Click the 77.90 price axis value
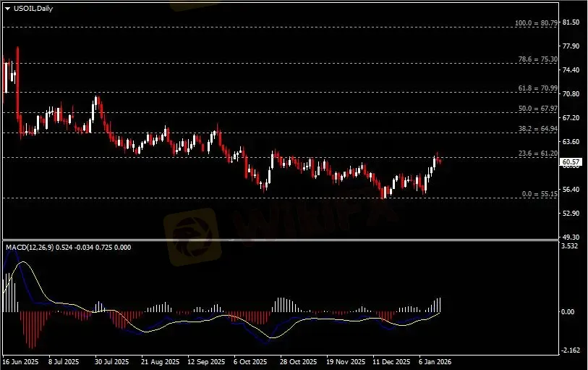 pos(571,46)
